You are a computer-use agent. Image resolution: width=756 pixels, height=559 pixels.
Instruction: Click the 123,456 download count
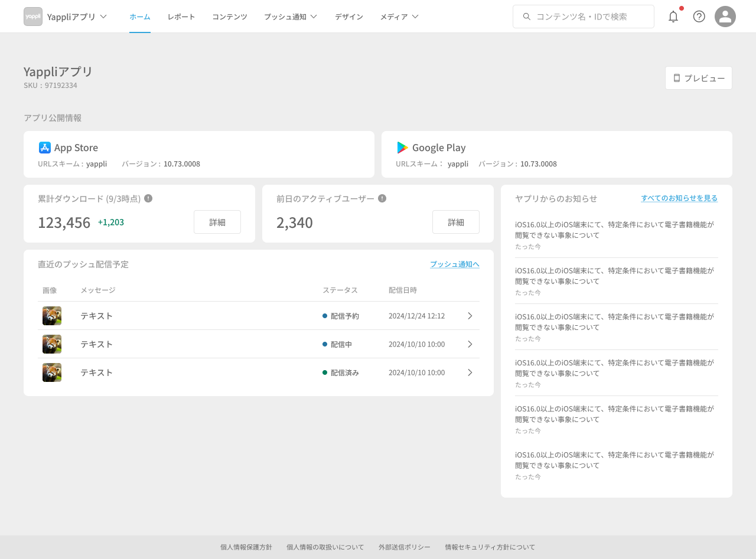[x=64, y=223]
